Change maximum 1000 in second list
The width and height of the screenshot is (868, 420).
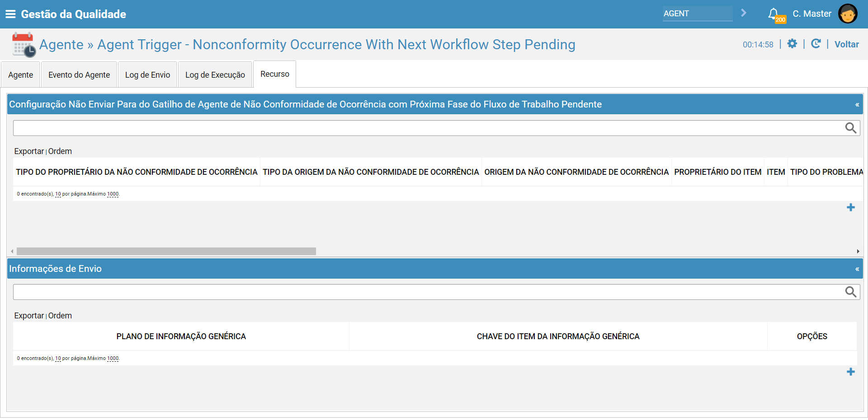pyautogui.click(x=113, y=359)
